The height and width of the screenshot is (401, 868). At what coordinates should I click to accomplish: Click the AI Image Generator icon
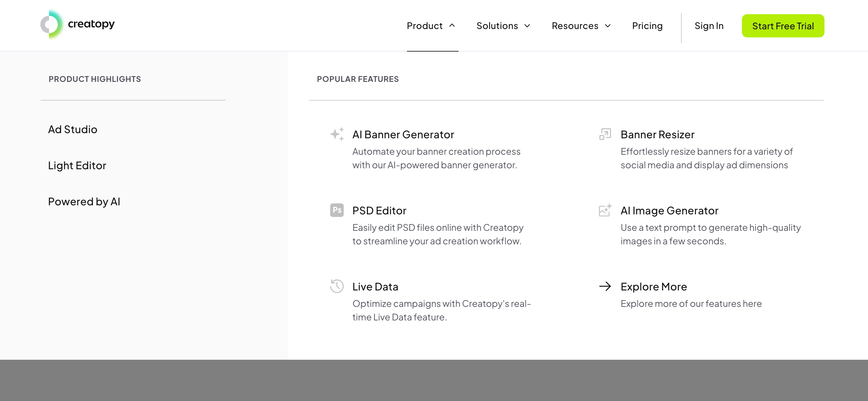pos(605,210)
